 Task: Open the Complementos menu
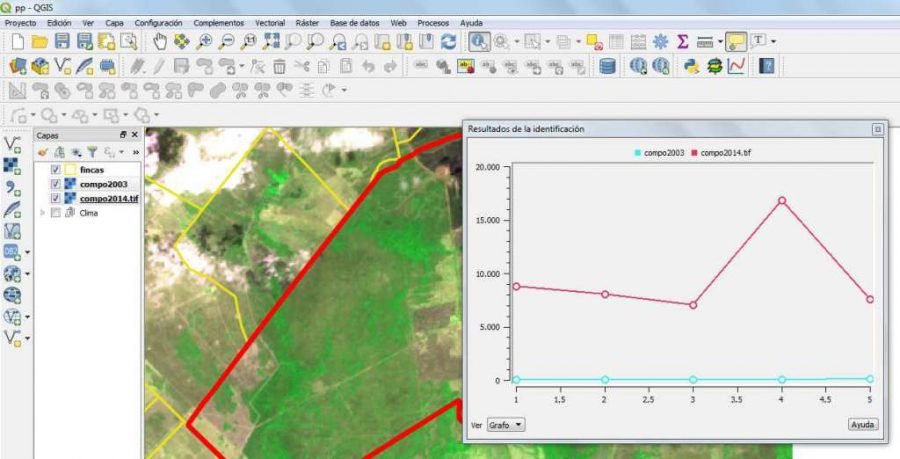[x=218, y=22]
